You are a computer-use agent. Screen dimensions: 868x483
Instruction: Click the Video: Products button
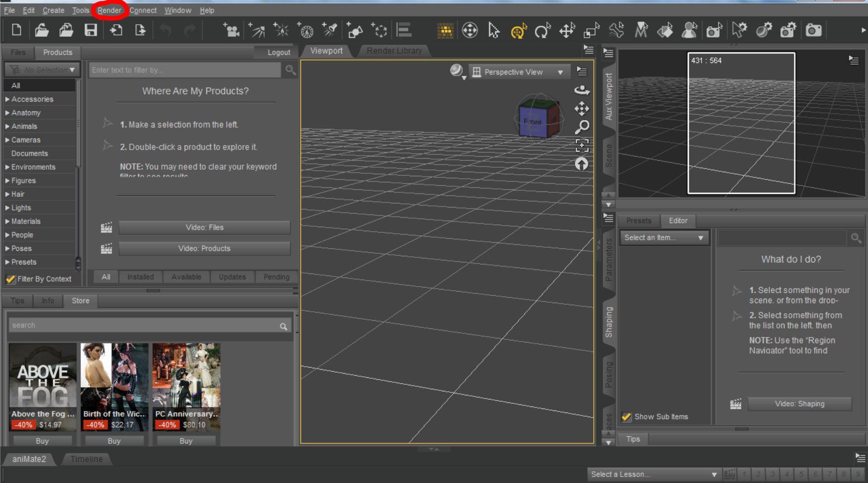pyautogui.click(x=204, y=248)
